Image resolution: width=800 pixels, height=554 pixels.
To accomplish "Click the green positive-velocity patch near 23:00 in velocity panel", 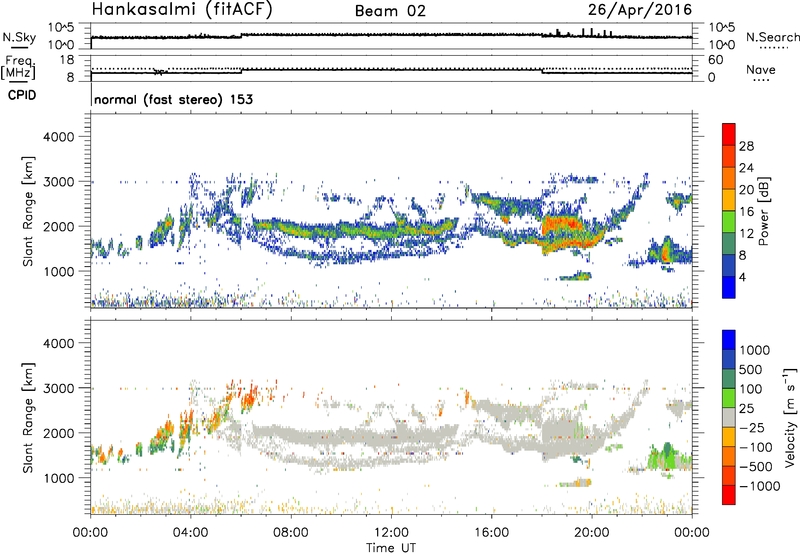I will (x=667, y=457).
